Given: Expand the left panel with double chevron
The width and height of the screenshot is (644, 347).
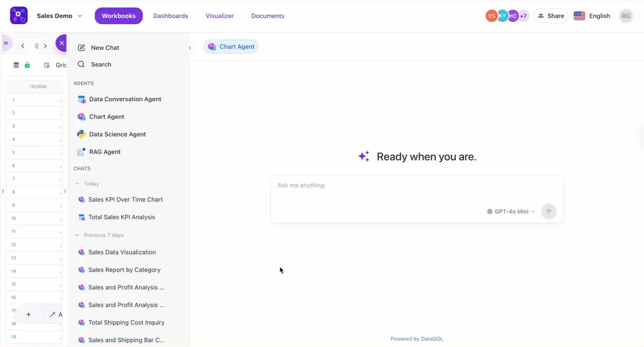Looking at the screenshot, I should click(x=6, y=43).
